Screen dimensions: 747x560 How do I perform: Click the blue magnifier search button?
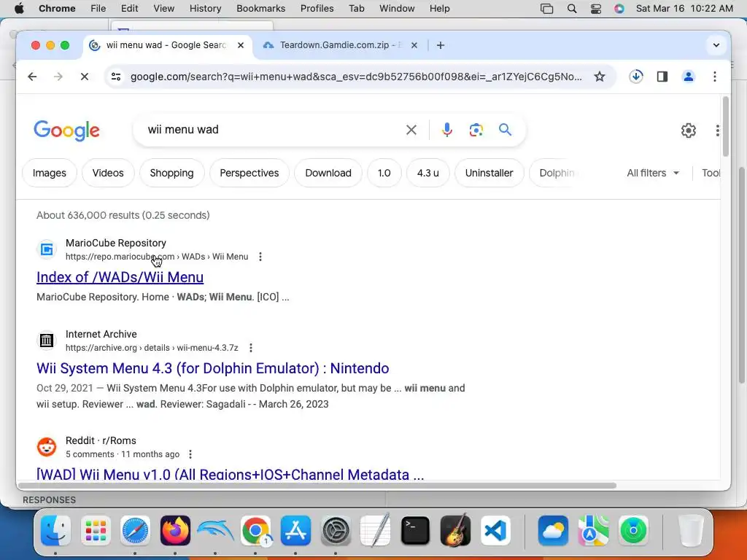(505, 130)
